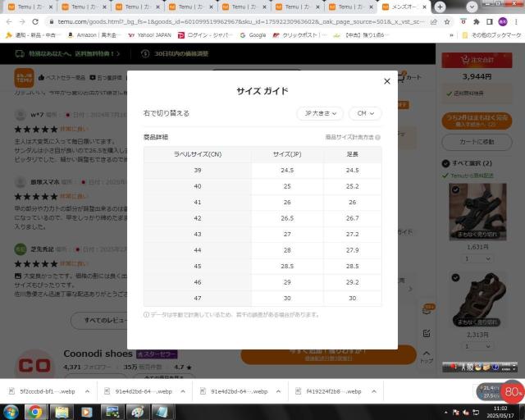Open the CM unit dropdown

tap(365, 113)
